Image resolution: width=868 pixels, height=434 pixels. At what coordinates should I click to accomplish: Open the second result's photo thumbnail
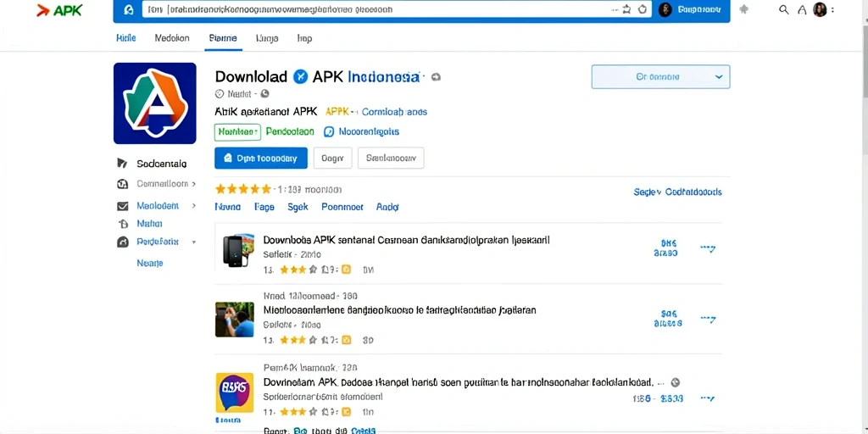point(235,320)
